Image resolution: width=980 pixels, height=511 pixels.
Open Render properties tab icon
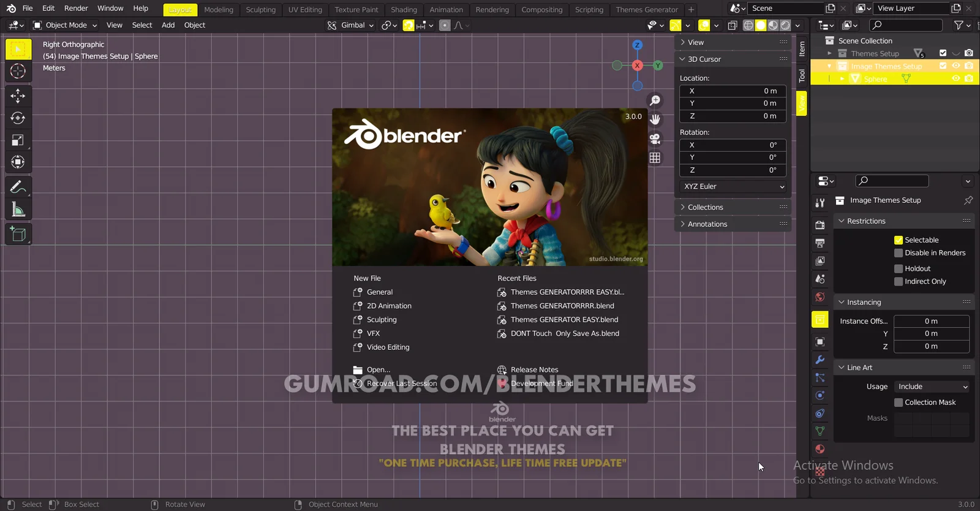click(x=820, y=225)
